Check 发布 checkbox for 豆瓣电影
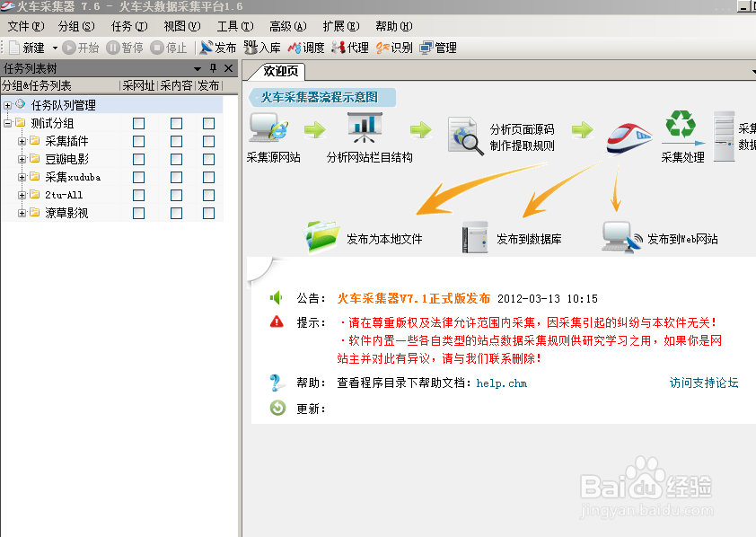This screenshot has width=756, height=537. (209, 159)
